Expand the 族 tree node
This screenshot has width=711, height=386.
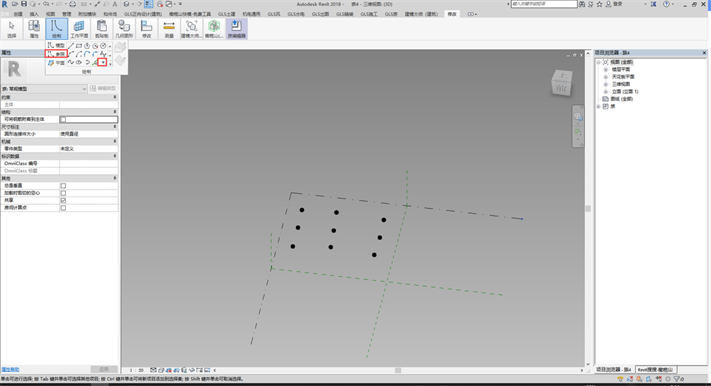coord(599,106)
